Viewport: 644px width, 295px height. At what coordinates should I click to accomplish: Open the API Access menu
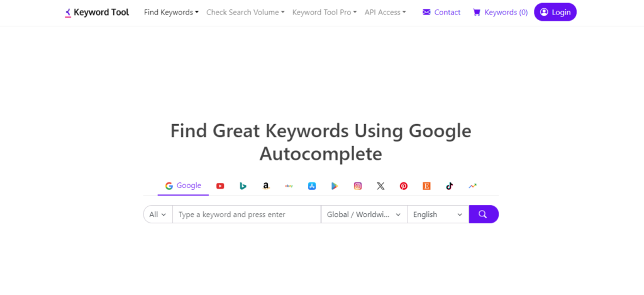point(386,13)
